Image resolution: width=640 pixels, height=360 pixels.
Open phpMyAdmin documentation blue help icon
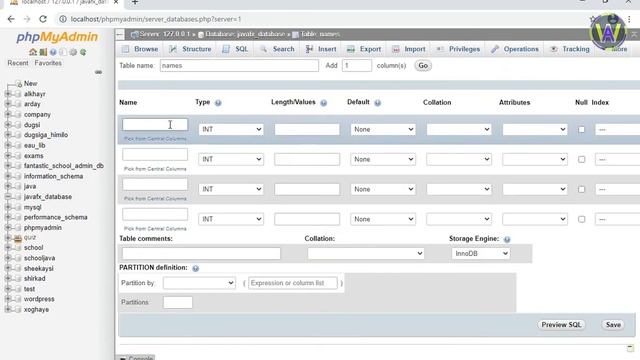(x=53, y=52)
